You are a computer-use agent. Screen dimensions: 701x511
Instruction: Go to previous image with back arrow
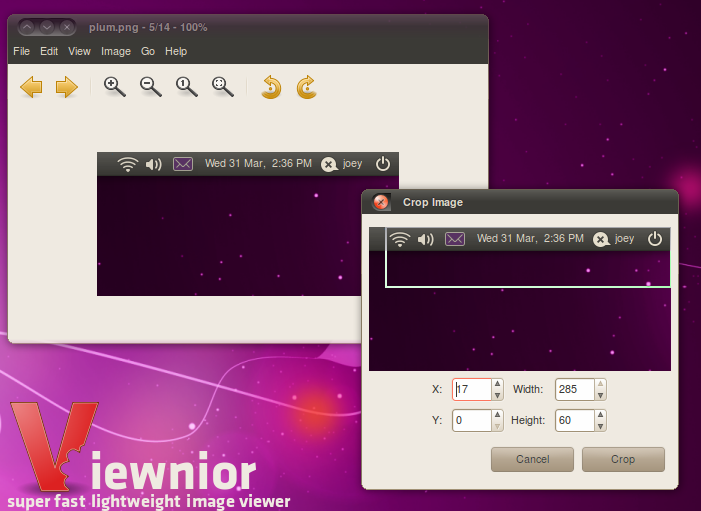click(x=31, y=87)
